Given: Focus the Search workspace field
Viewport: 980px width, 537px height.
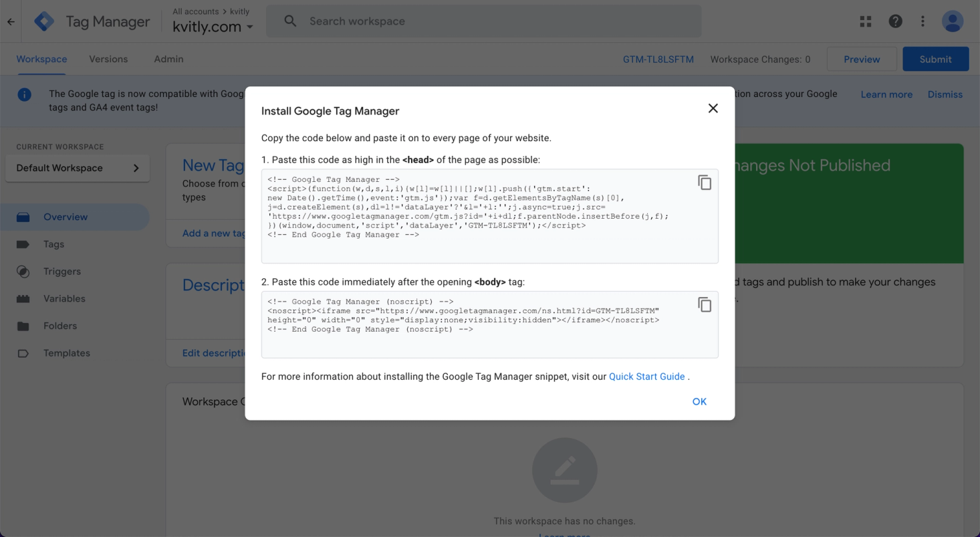Looking at the screenshot, I should click(x=484, y=21).
